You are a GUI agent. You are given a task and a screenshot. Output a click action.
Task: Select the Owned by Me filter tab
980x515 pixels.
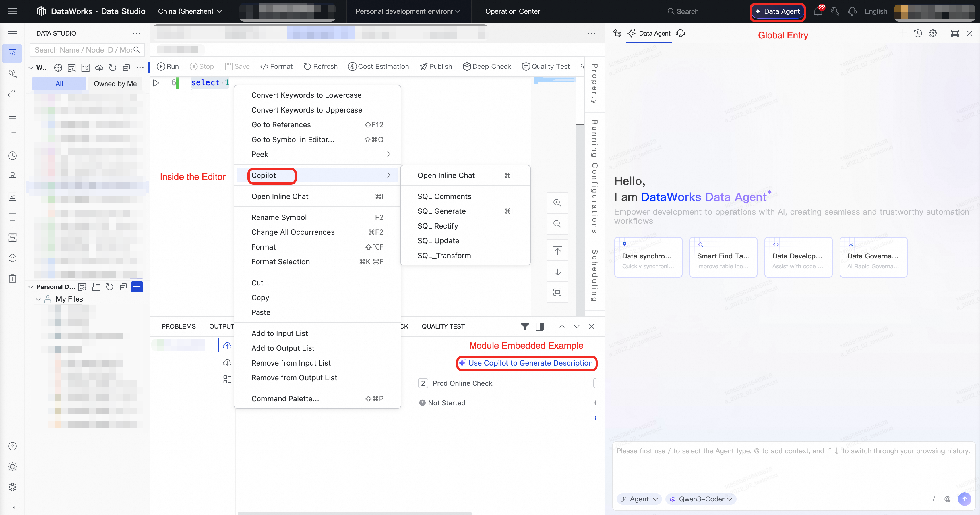(x=115, y=84)
